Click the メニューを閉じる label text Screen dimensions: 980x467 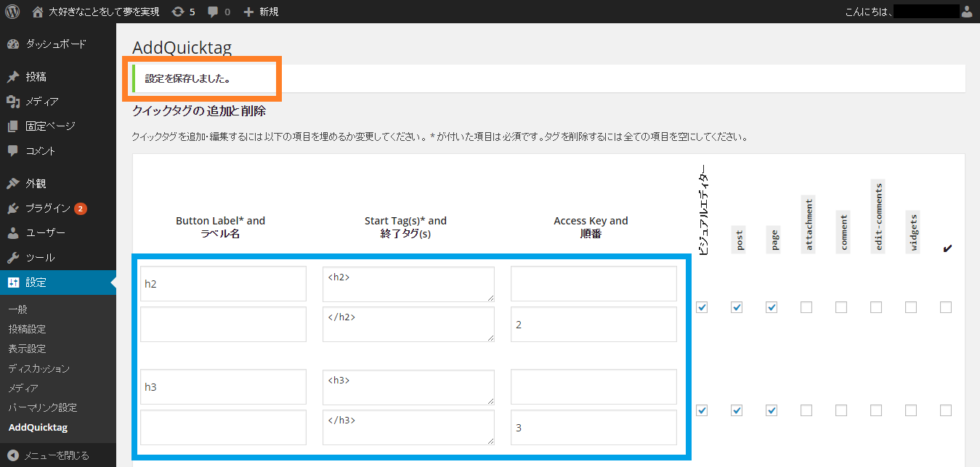pos(57,455)
